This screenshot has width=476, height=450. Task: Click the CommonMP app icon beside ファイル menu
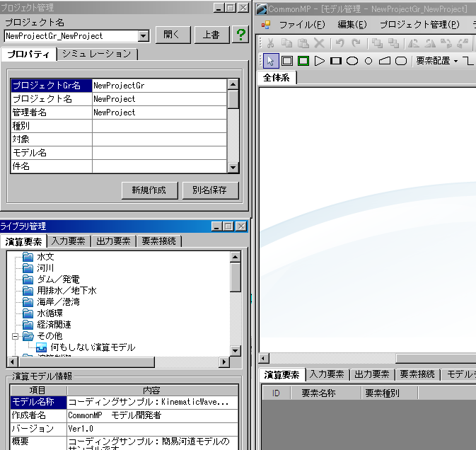[266, 25]
